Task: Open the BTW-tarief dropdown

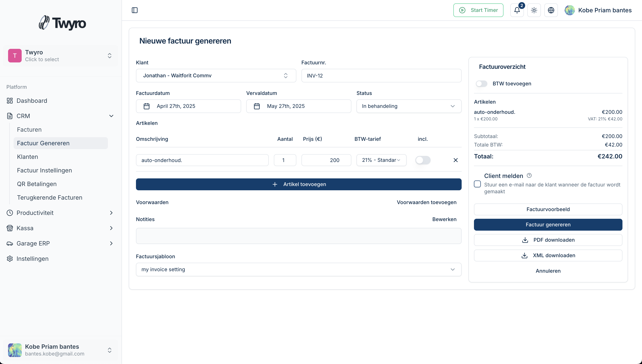Action: 381,160
